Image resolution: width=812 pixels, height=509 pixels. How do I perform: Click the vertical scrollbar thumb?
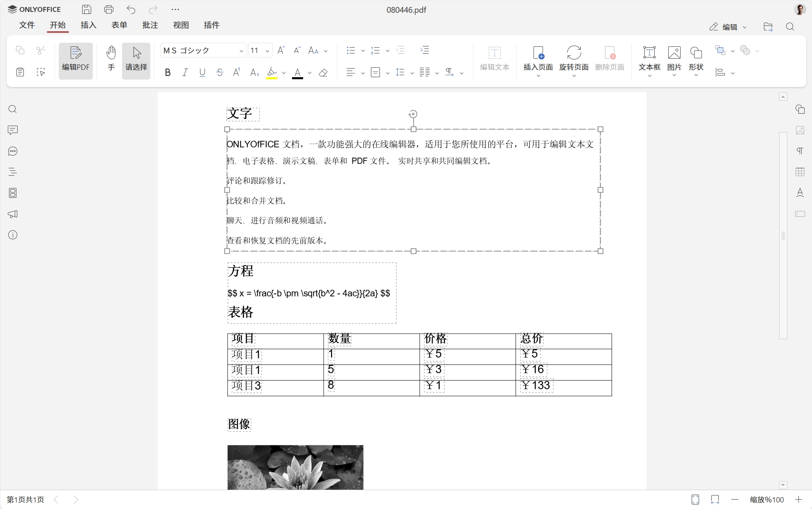tap(783, 235)
